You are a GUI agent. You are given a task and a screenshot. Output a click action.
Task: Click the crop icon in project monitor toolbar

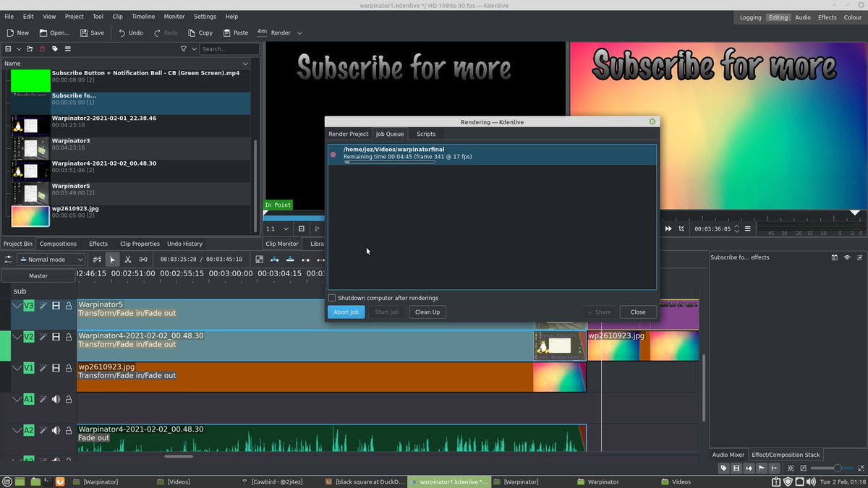pyautogui.click(x=681, y=228)
